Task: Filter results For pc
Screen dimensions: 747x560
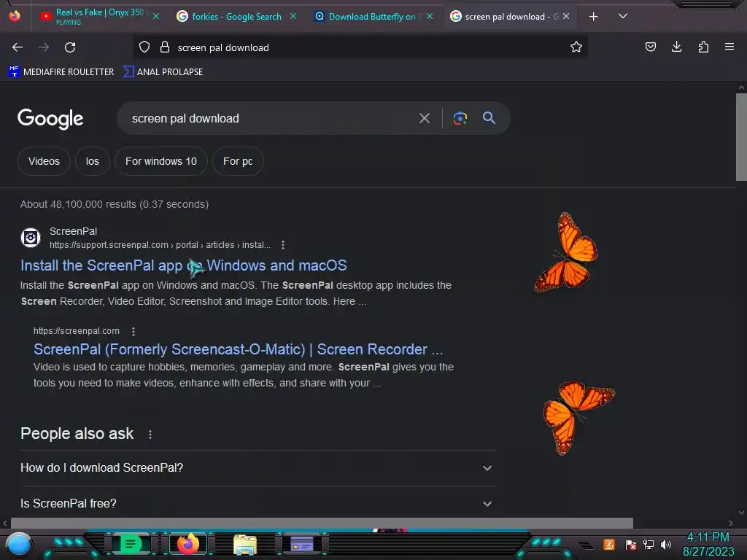Action: (x=238, y=161)
